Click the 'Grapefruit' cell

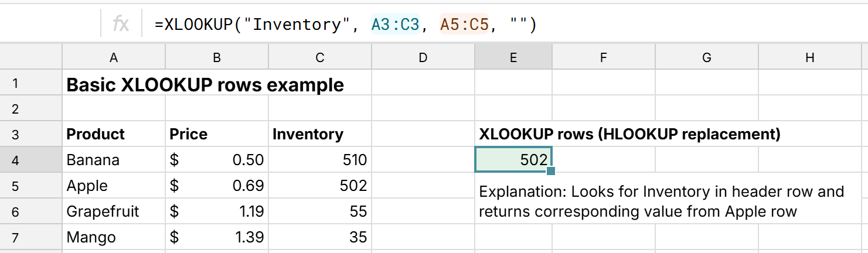pyautogui.click(x=114, y=211)
